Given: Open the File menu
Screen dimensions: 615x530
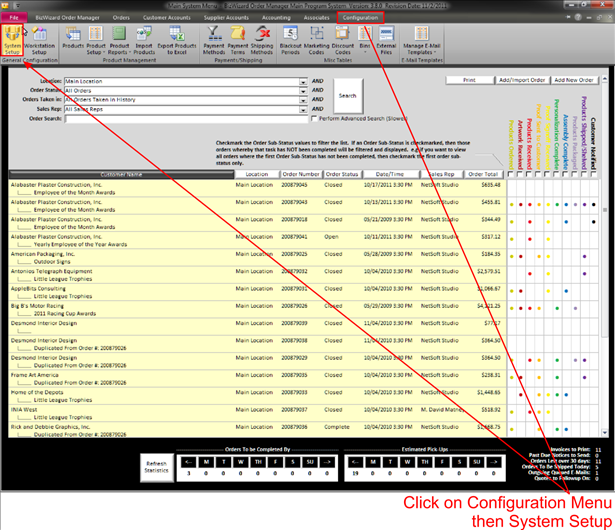Looking at the screenshot, I should (14, 18).
